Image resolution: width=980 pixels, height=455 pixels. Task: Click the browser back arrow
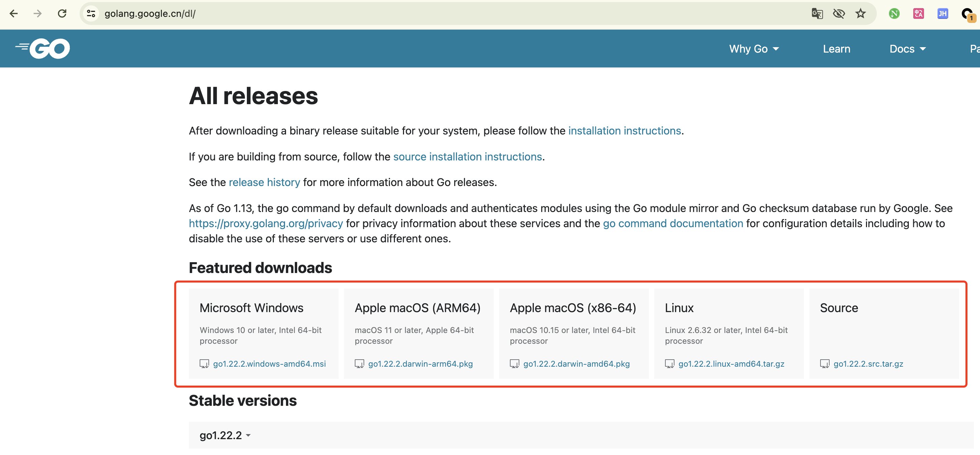pos(14,14)
